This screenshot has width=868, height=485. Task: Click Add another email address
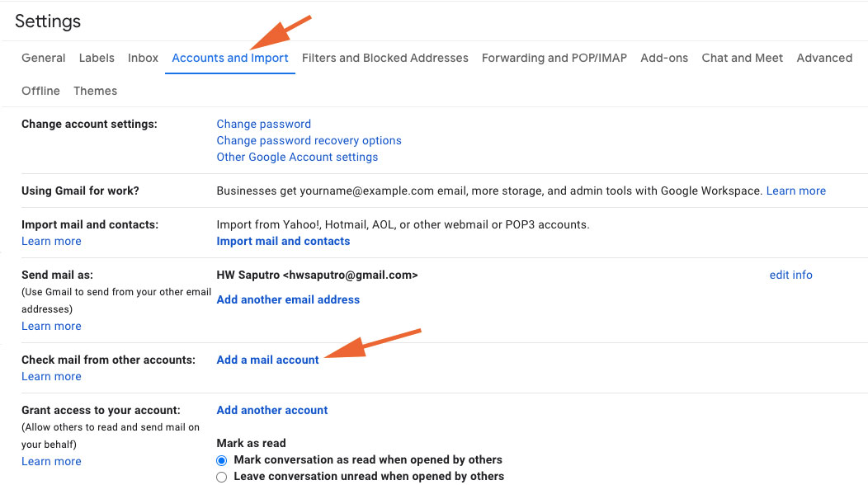288,299
